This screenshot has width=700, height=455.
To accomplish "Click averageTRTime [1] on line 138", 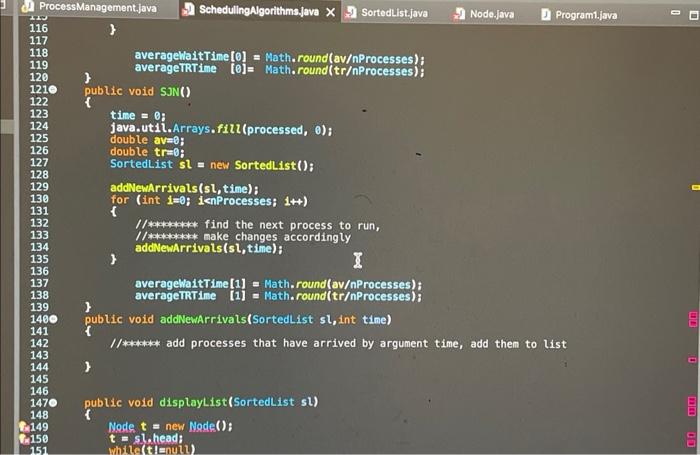I will [190, 296].
